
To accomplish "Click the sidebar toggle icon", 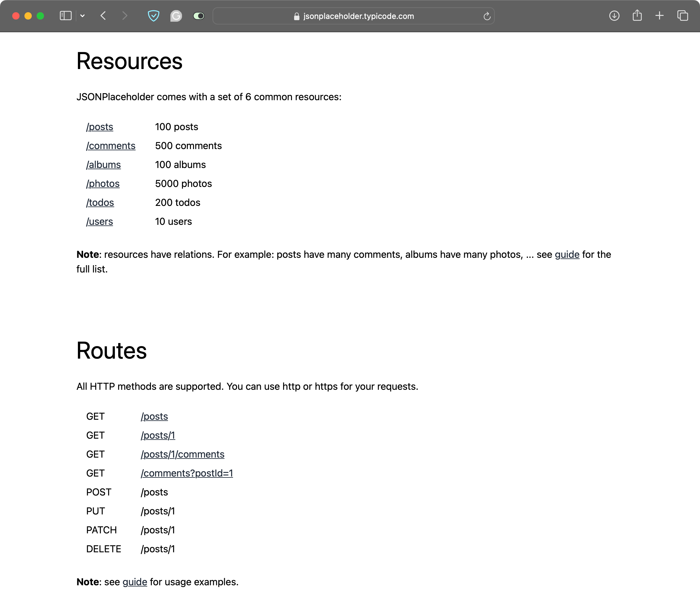I will coord(65,16).
